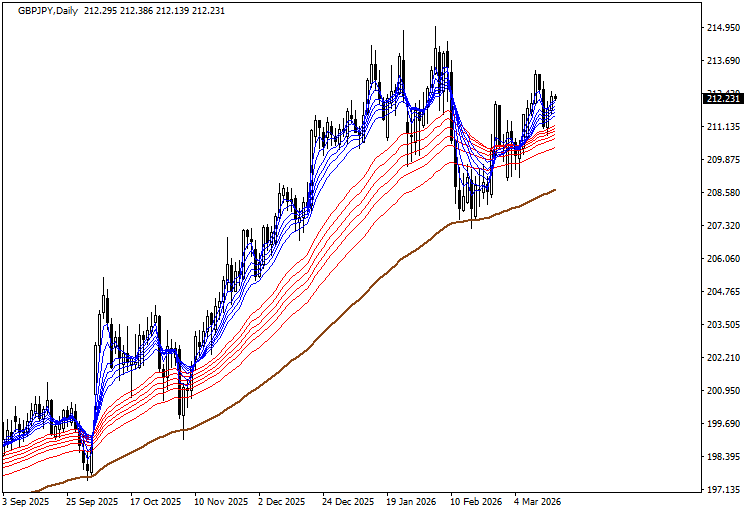Viewport: 747px width, 513px height.
Task: Click the 214.950 price axis label
Action: pos(722,28)
